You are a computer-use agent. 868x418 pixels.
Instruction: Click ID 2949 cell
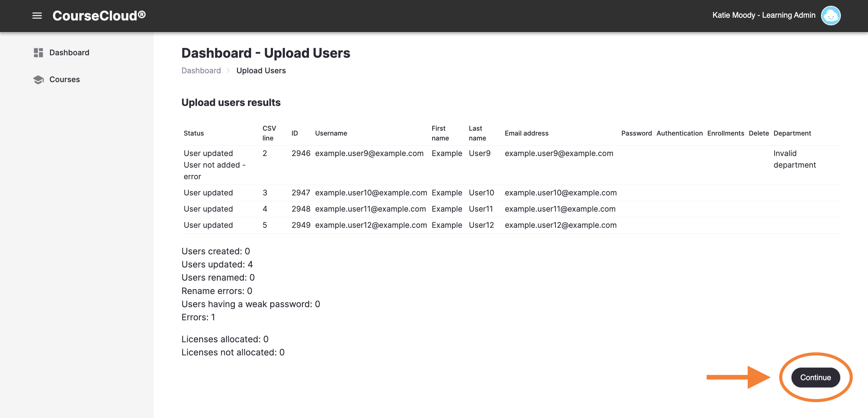coord(300,225)
